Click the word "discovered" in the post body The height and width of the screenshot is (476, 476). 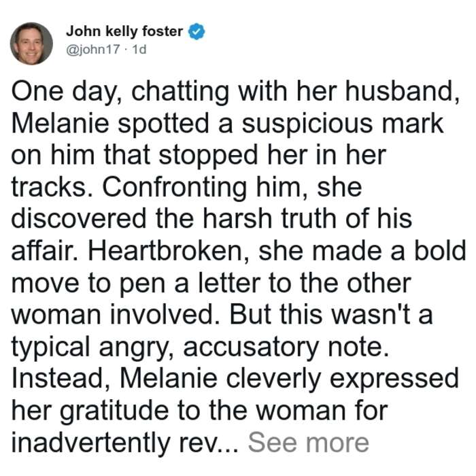pyautogui.click(x=79, y=218)
